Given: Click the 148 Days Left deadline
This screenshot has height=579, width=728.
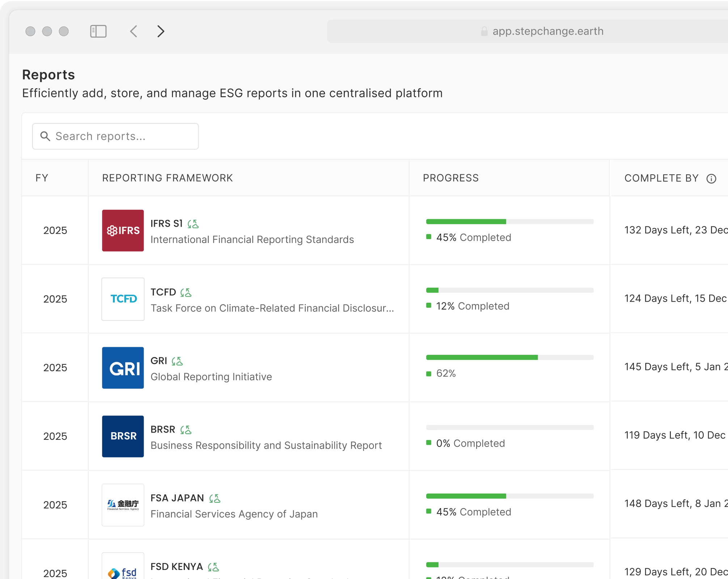Looking at the screenshot, I should [x=676, y=503].
